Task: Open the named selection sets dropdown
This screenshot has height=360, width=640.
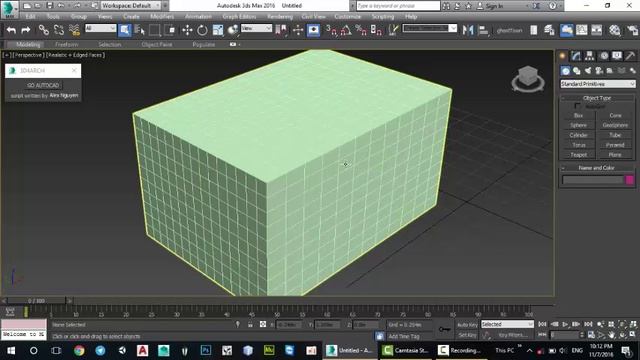Action: [x=430, y=28]
